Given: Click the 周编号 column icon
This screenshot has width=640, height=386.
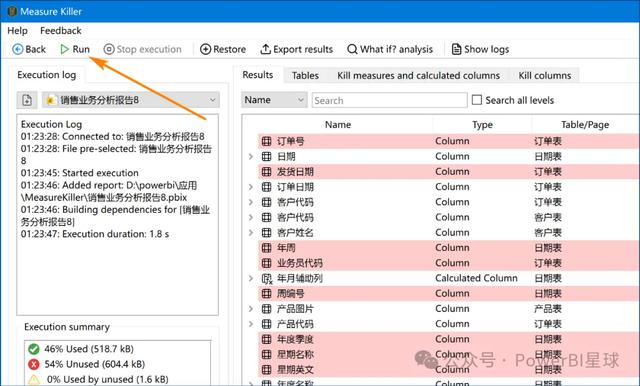Looking at the screenshot, I should [x=267, y=293].
